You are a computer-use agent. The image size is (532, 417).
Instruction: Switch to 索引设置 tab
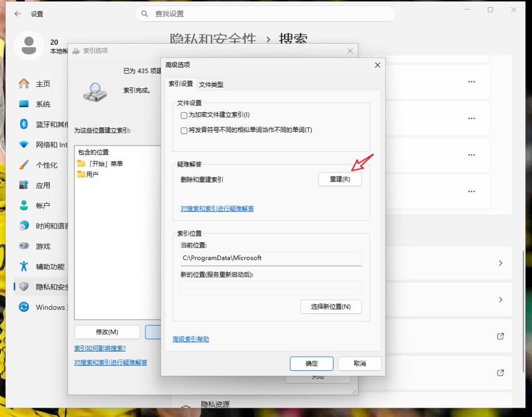pos(180,84)
